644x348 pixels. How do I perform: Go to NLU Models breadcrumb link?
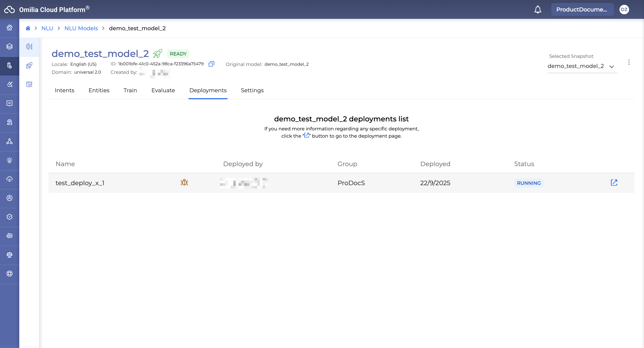[81, 28]
